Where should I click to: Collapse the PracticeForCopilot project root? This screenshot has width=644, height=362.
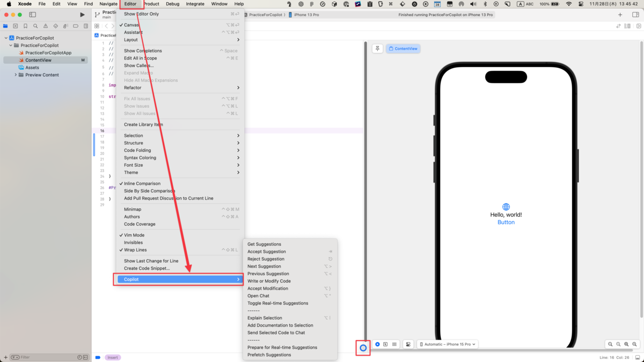(6, 38)
